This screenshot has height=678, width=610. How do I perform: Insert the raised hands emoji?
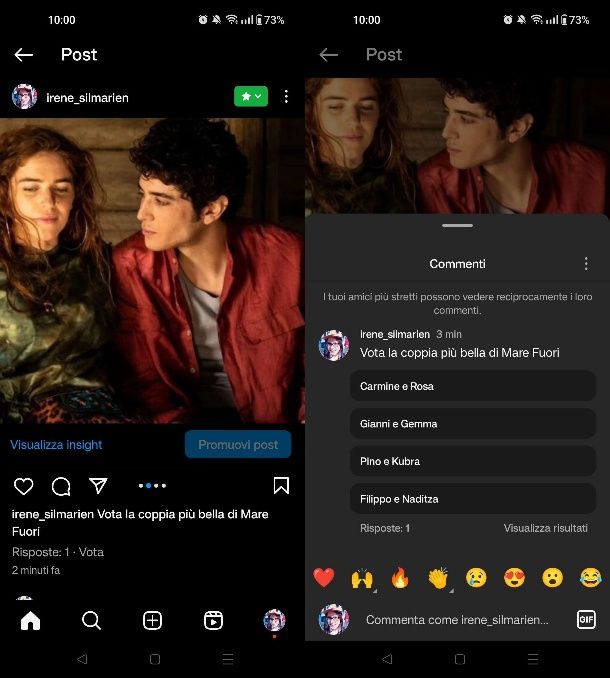click(362, 578)
